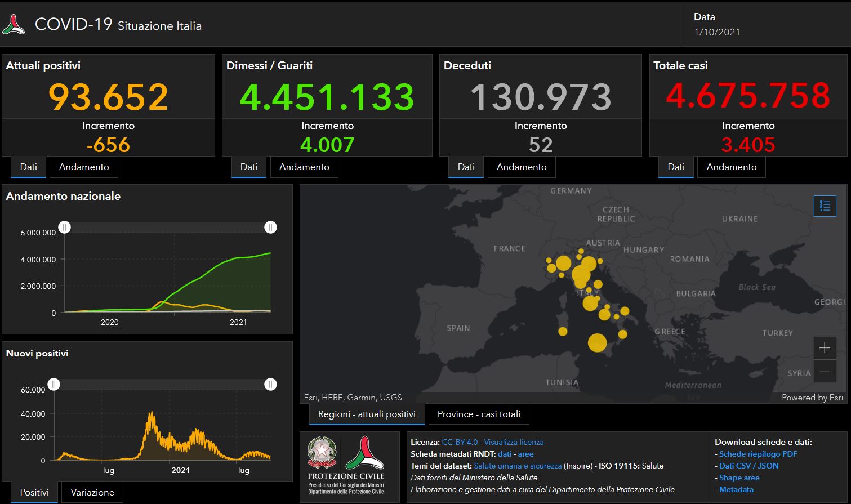The height and width of the screenshot is (504, 851).
Task: Select Dati tab under Dimessi / Guariti
Action: (x=248, y=167)
